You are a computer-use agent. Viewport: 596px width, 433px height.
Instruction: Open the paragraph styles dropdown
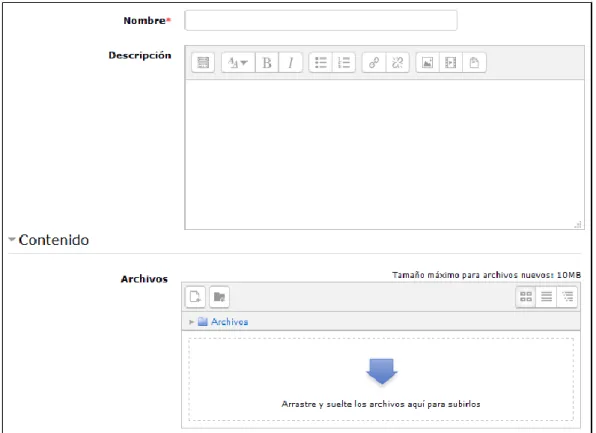coord(238,62)
